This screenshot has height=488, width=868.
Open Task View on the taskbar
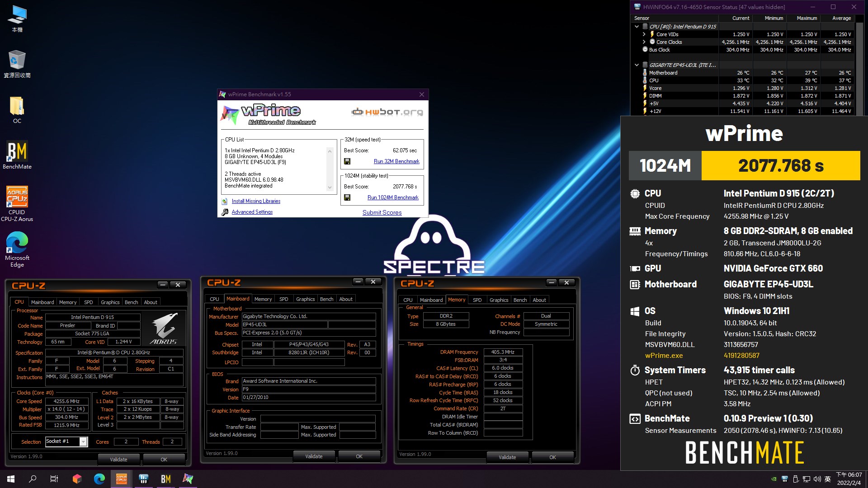pyautogui.click(x=54, y=479)
